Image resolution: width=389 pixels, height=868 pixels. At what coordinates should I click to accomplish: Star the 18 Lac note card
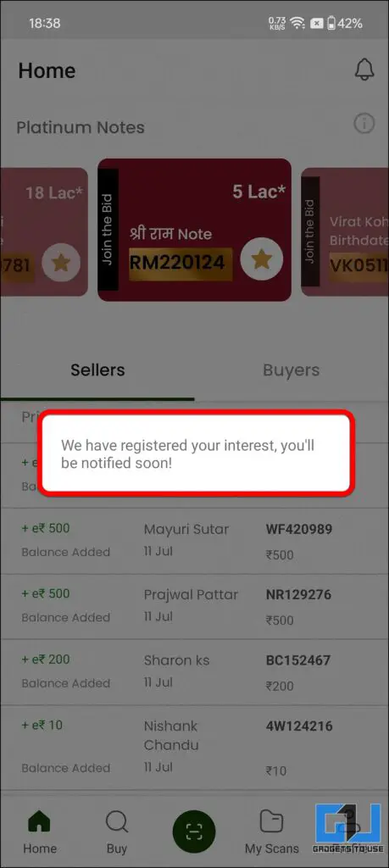[x=61, y=263]
